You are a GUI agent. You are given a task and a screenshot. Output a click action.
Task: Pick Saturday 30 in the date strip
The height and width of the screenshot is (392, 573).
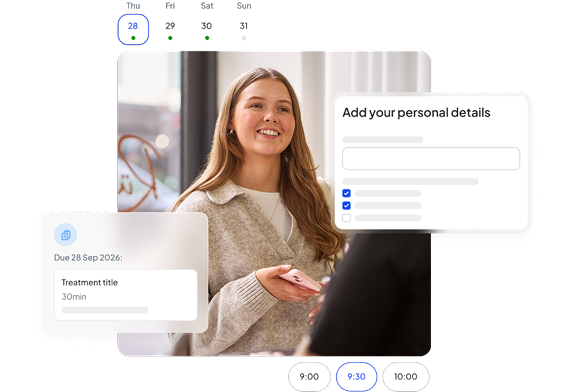(x=206, y=27)
